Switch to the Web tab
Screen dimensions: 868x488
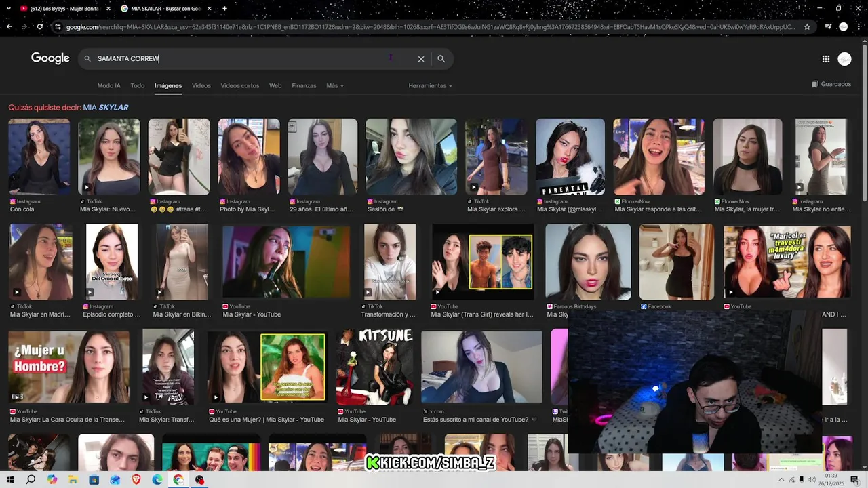coord(275,86)
